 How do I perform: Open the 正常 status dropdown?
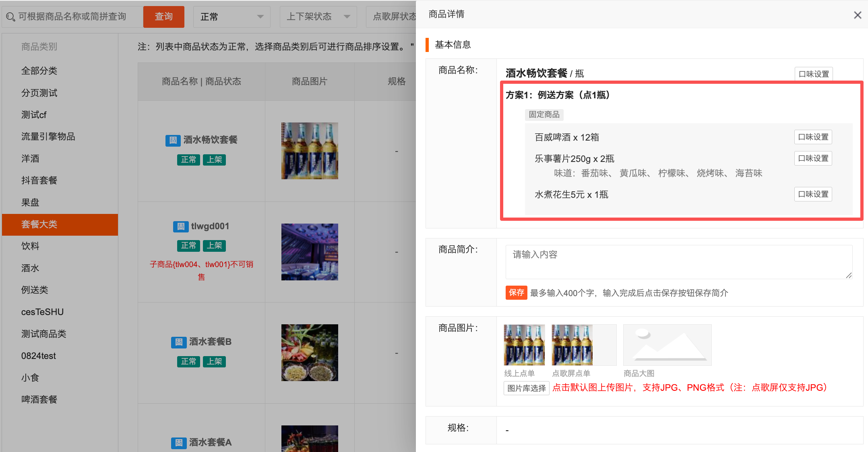point(231,17)
